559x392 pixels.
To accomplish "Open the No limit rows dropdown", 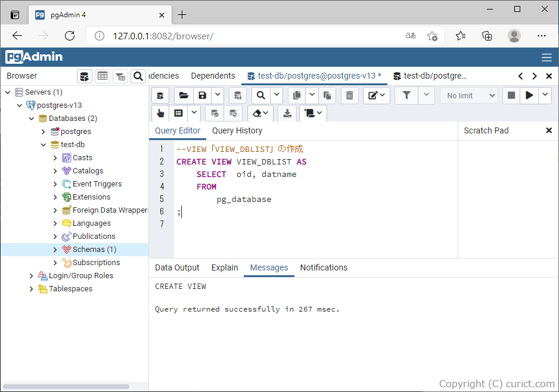I will coord(469,95).
